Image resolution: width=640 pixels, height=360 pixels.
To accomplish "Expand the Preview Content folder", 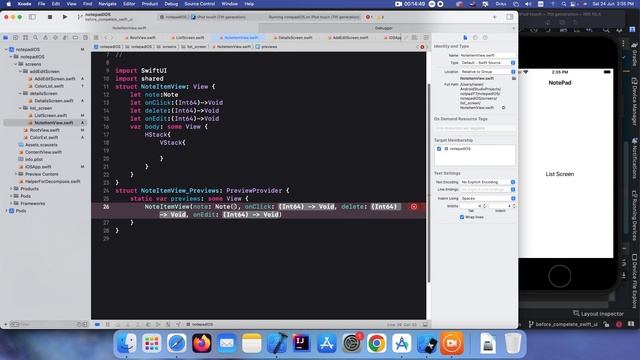I will 16,174.
